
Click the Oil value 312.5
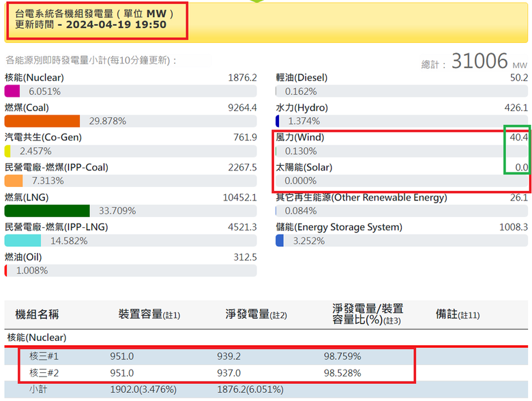pyautogui.click(x=245, y=257)
